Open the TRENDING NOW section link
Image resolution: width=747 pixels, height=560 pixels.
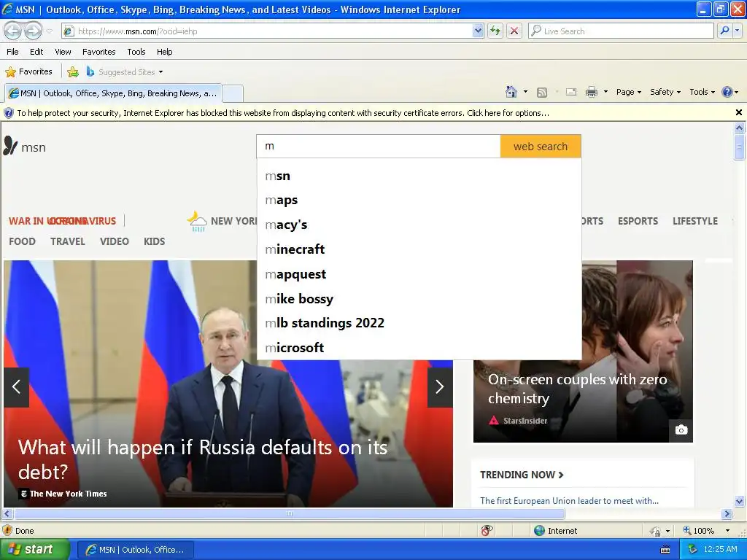tap(522, 475)
